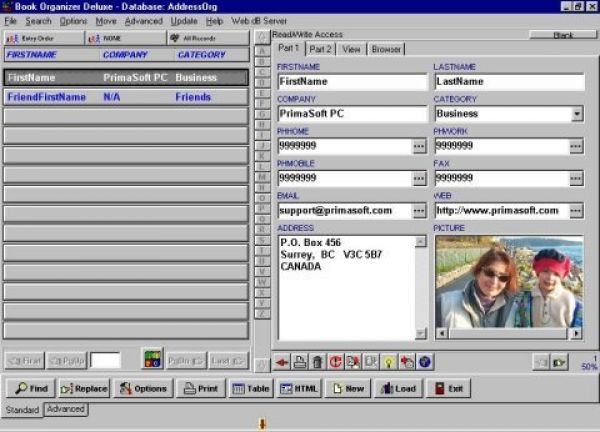
Task: Expand the CATEGORY dropdown
Action: tap(577, 114)
